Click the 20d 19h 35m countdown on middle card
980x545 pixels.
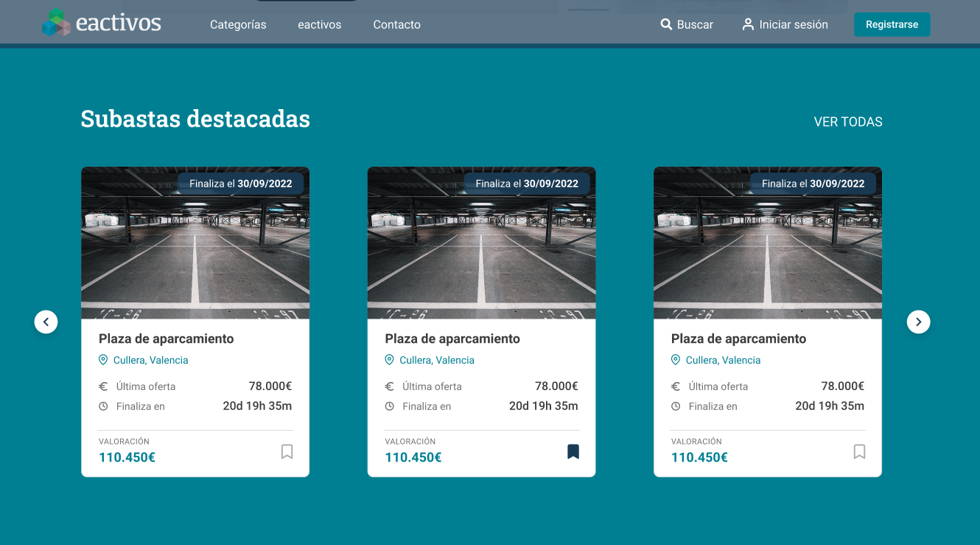(544, 406)
